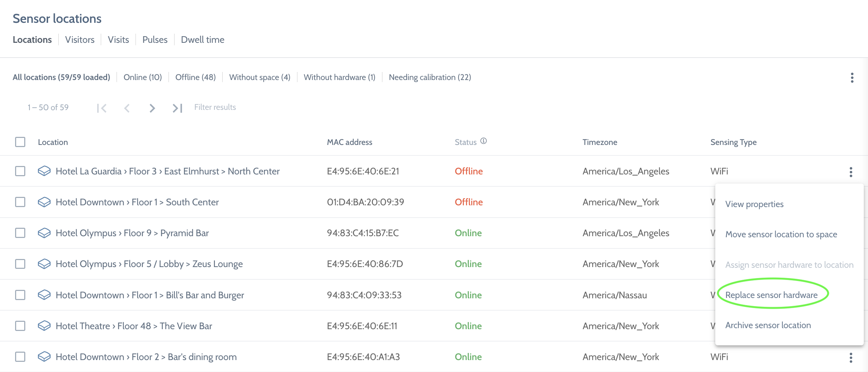Go to next page of results
868x372 pixels.
[152, 108]
